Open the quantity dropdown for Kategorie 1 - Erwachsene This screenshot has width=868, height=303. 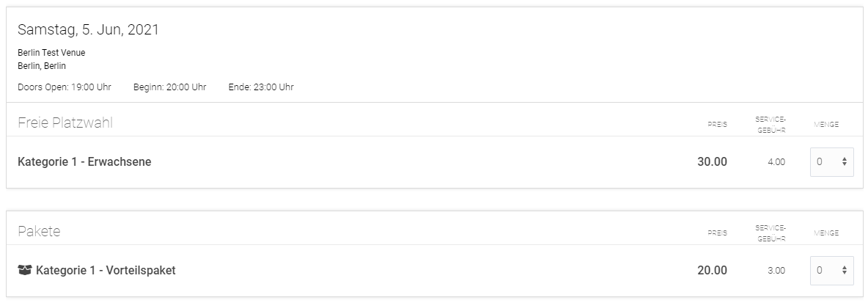click(x=831, y=162)
